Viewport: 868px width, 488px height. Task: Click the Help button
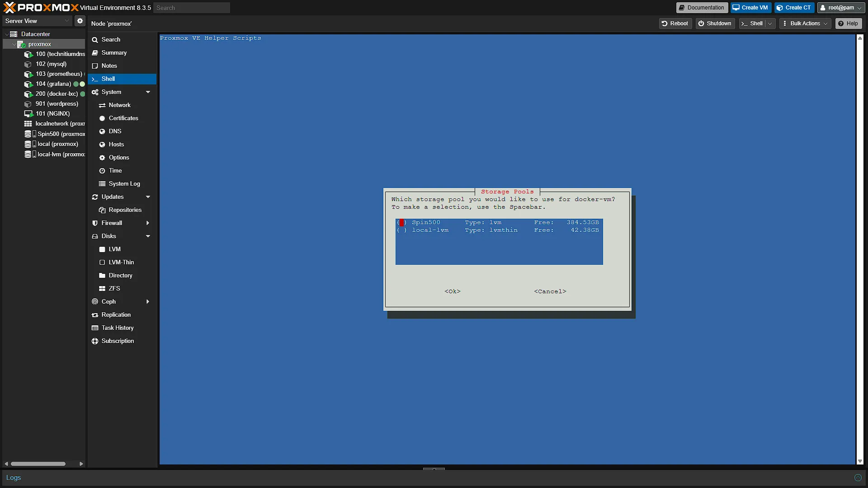(x=849, y=23)
